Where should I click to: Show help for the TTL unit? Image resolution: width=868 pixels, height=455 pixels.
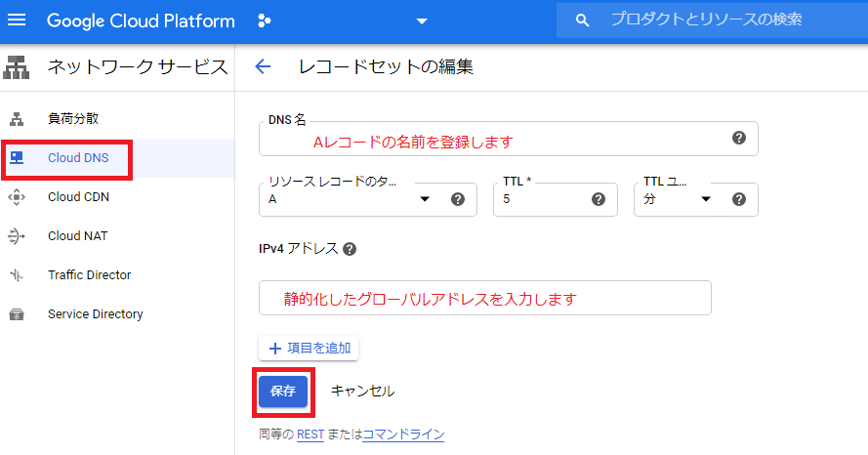738,199
